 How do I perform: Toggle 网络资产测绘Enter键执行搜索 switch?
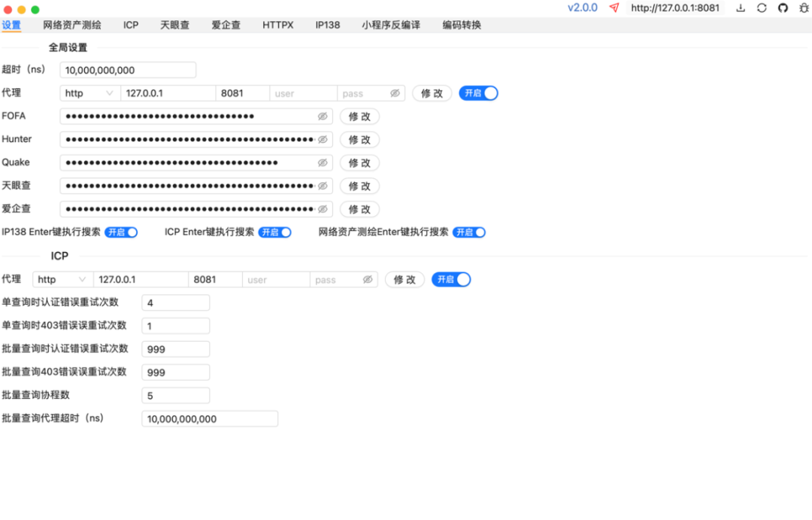[469, 233]
